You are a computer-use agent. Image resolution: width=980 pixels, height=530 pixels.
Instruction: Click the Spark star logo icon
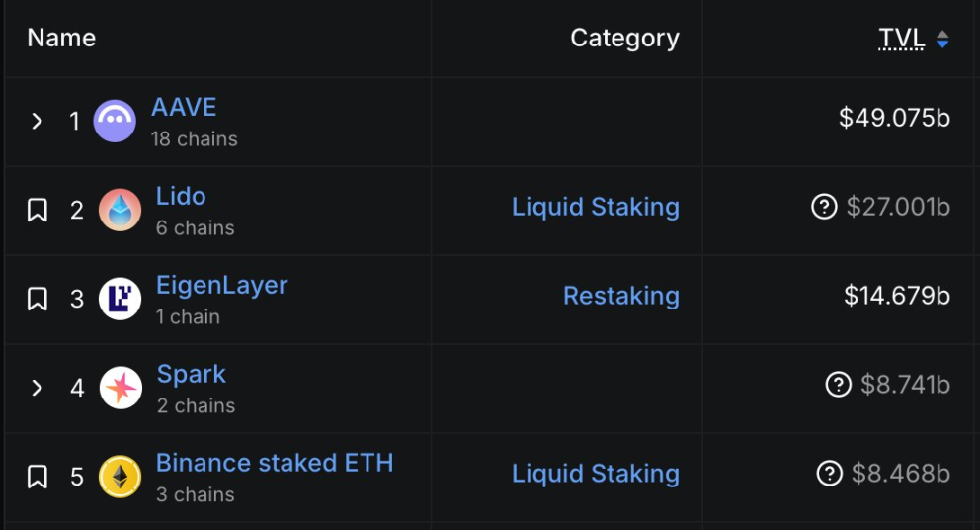[x=121, y=388]
